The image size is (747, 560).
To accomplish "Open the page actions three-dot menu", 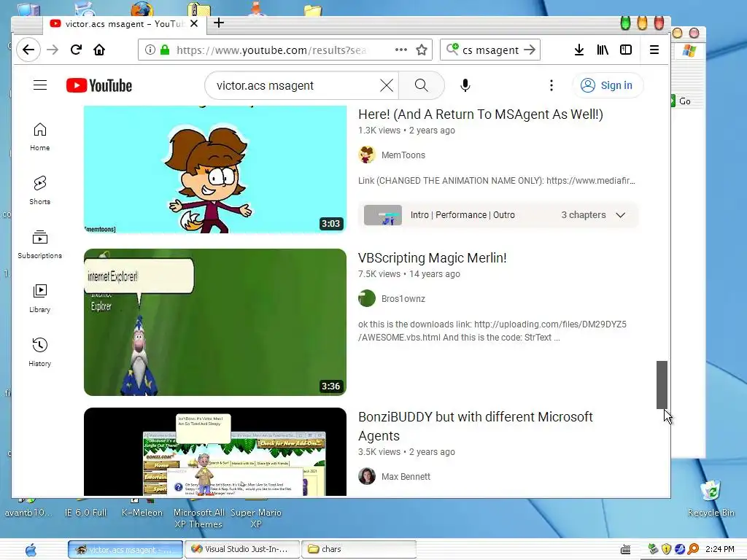I will [x=401, y=50].
